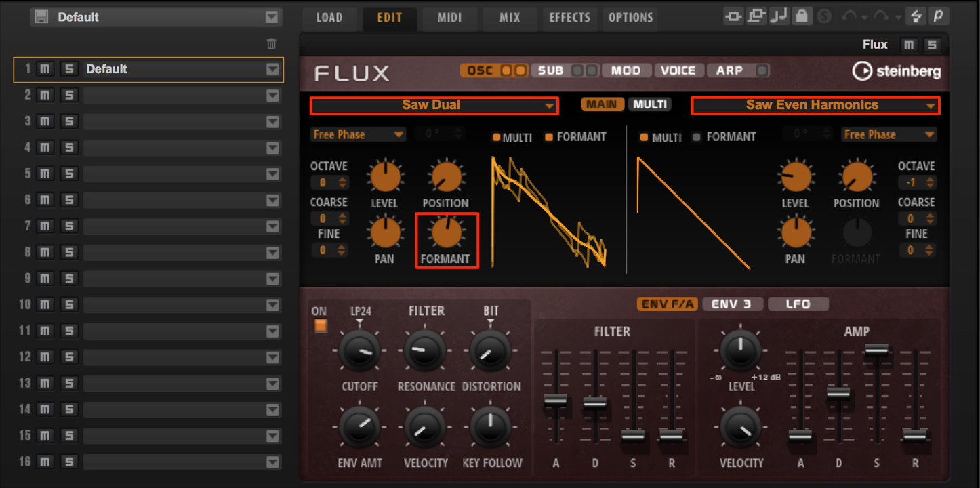Image resolution: width=980 pixels, height=488 pixels.
Task: Click the filter envelope A fader
Action: coord(556,400)
